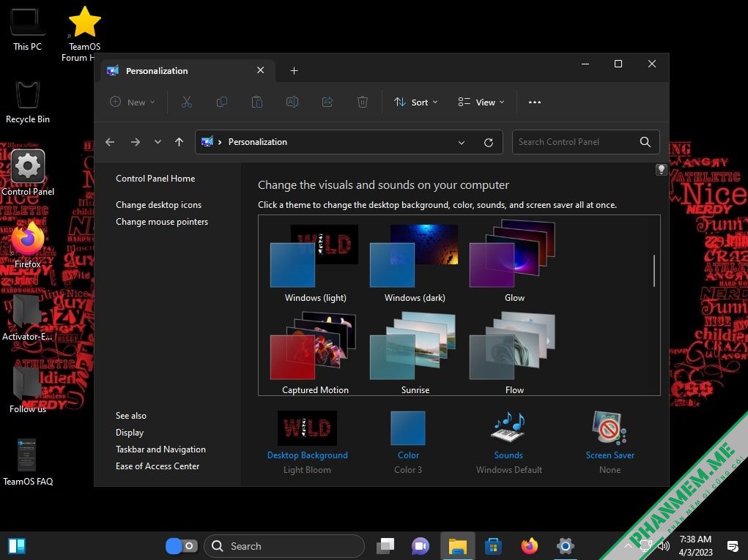Screen dimensions: 748x560
Task: Expand the breadcrumb chevron before Personalization
Action: tap(220, 142)
